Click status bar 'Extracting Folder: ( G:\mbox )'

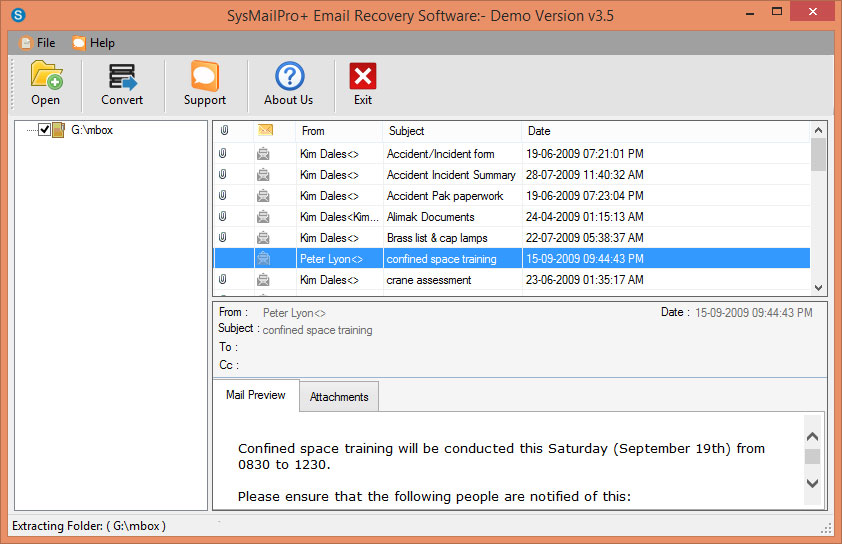pos(89,526)
